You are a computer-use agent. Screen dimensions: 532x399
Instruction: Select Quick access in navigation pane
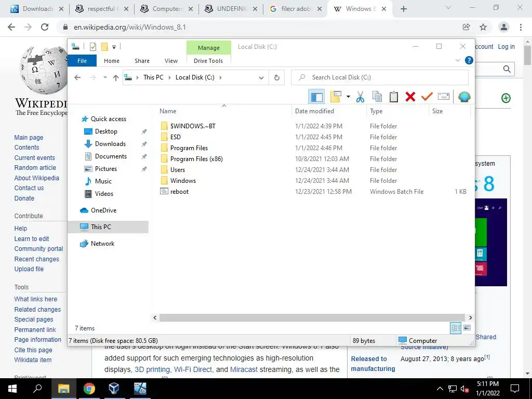click(x=108, y=119)
